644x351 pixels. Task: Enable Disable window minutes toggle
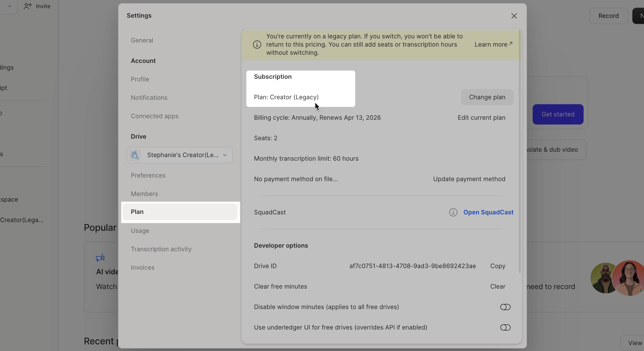[x=505, y=307]
